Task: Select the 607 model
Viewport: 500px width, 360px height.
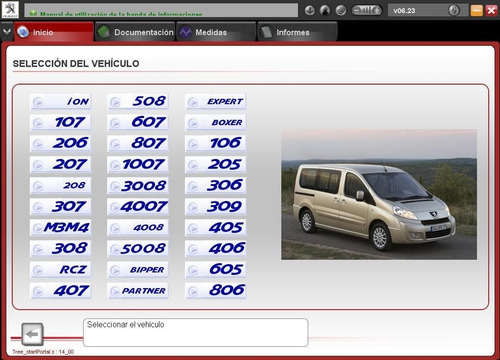Action: click(x=138, y=123)
